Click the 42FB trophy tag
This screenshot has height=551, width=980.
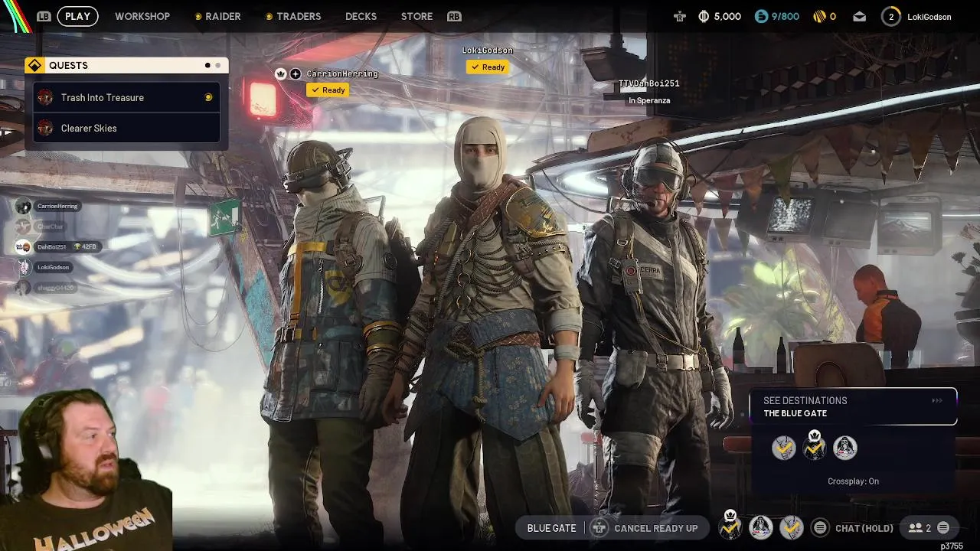click(85, 246)
